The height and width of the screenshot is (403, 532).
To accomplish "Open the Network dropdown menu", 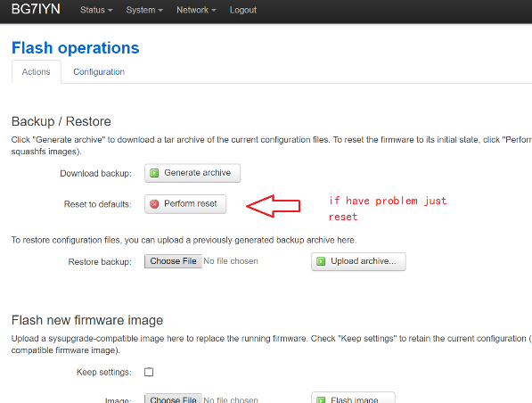I will (196, 10).
